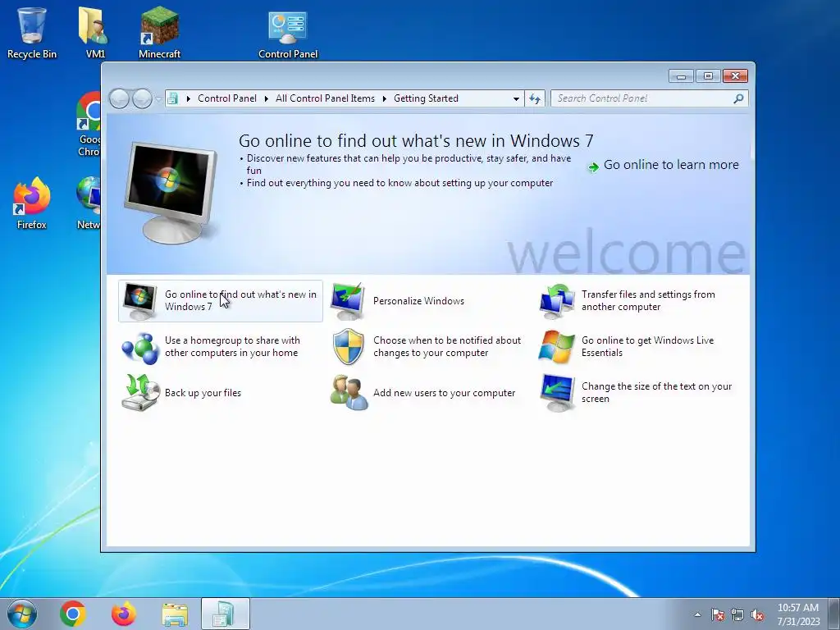Open the VM1 folder icon
The width and height of the screenshot is (840, 630).
(95, 32)
